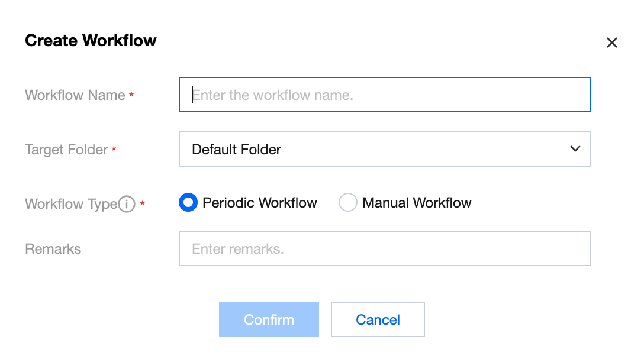Click the Target Folder chevron arrow
644x356 pixels.
[575, 149]
